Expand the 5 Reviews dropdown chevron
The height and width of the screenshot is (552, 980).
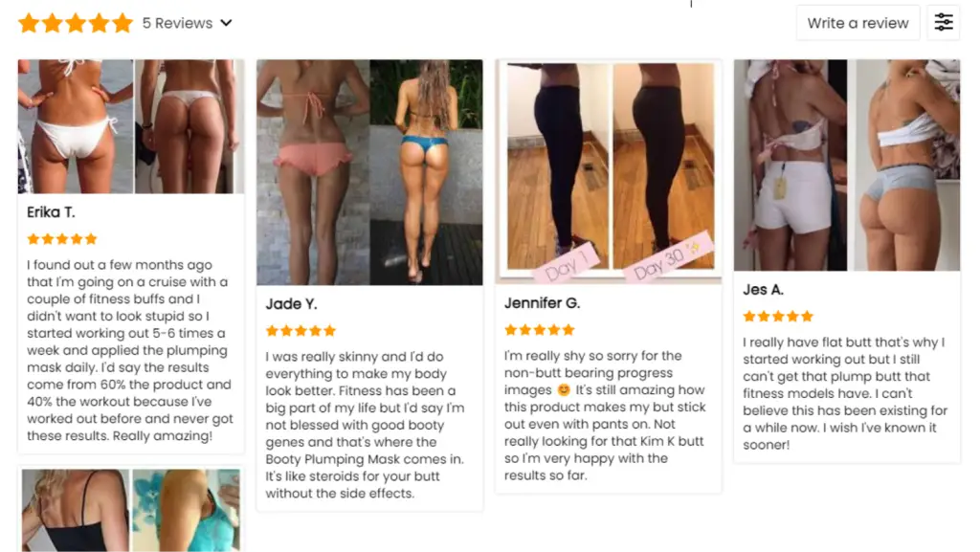click(226, 23)
